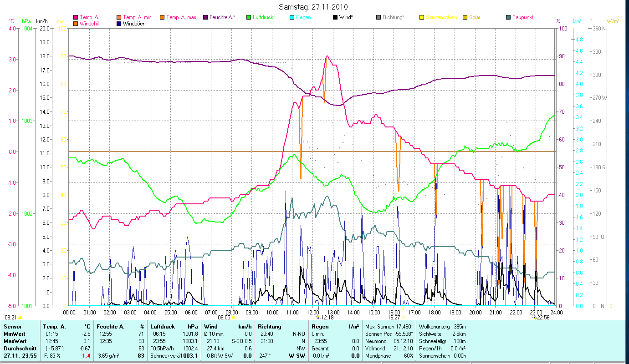Click the 'Wolkenunterg. 385m' entry
The height and width of the screenshot is (364, 629).
442,327
